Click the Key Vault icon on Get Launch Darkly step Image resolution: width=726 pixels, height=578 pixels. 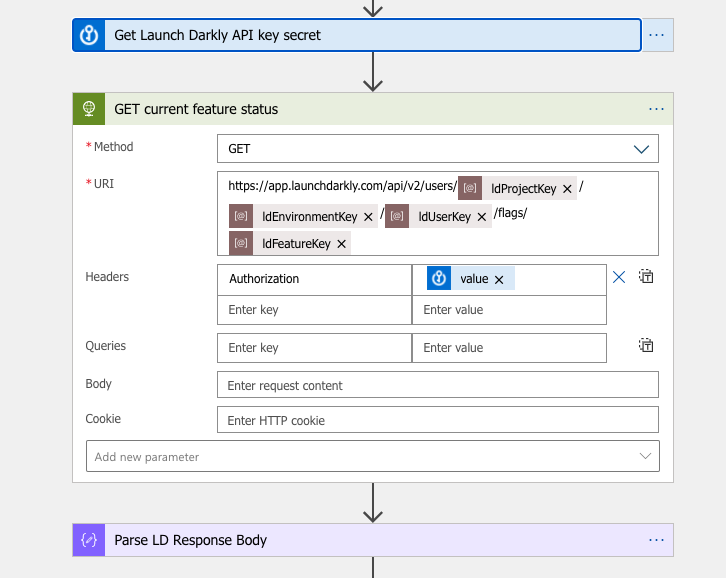coord(89,35)
